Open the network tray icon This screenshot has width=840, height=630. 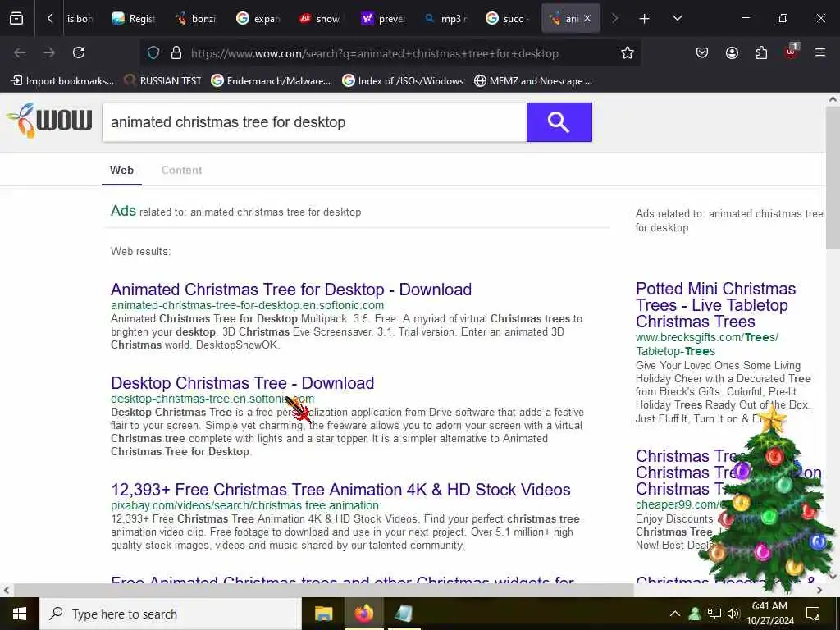[714, 614]
